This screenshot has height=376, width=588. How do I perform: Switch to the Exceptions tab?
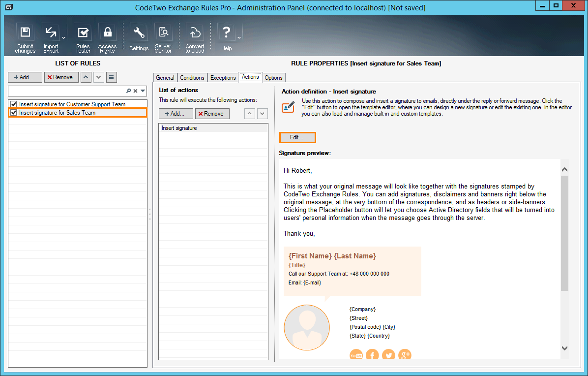coord(223,78)
